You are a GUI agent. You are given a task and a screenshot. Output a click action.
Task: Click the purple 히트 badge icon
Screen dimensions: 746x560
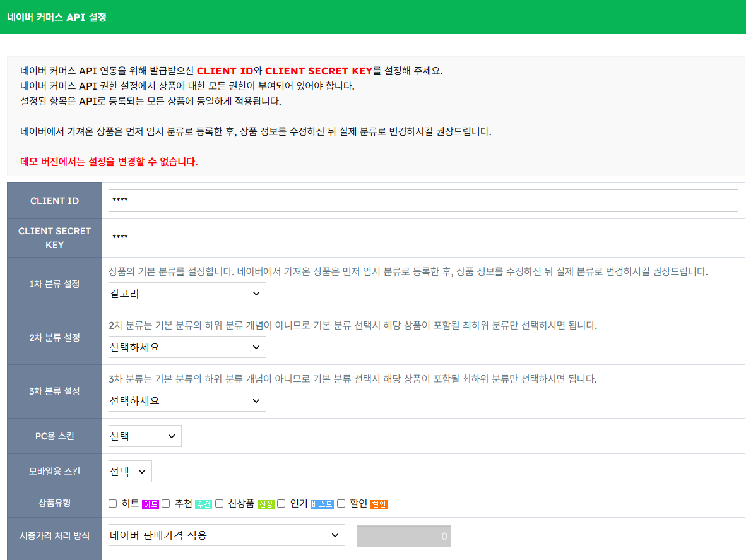(x=150, y=504)
